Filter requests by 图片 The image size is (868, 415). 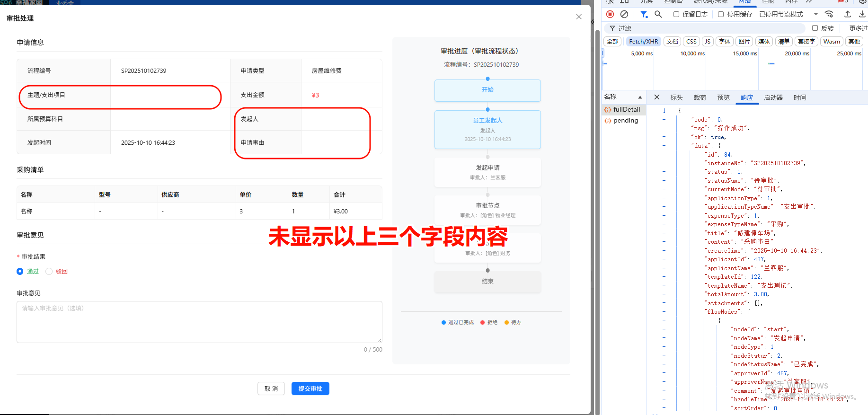point(744,41)
